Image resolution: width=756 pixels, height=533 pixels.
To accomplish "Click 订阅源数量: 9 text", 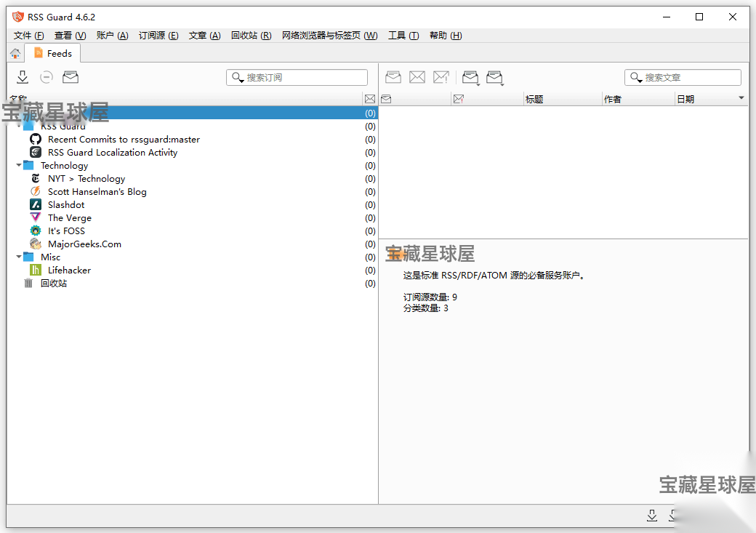I will (x=430, y=297).
